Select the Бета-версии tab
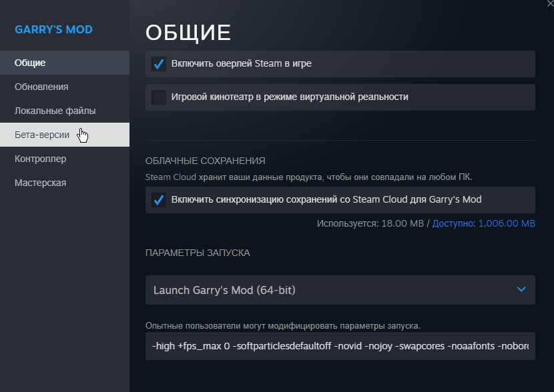 [x=65, y=135]
